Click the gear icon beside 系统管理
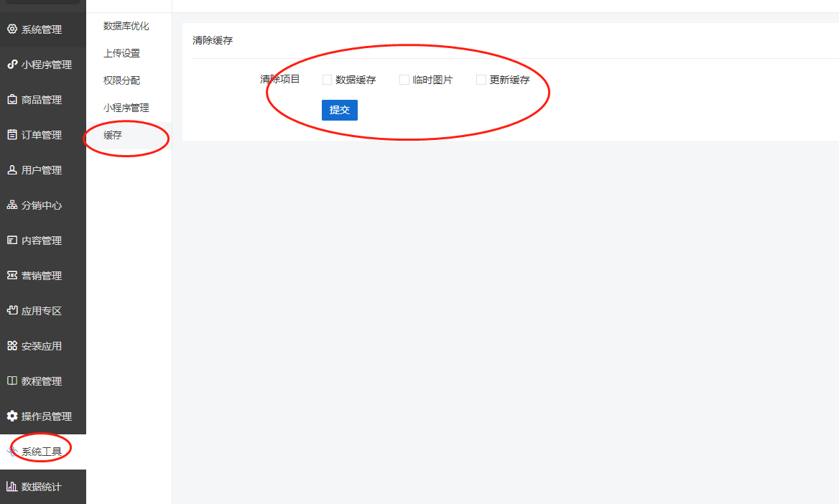 click(11, 29)
